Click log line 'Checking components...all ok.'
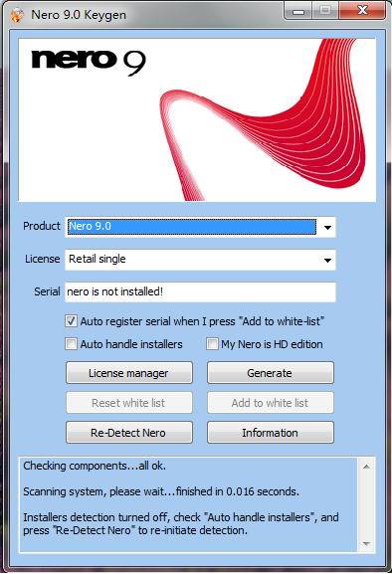This screenshot has height=574, width=392. click(x=95, y=466)
